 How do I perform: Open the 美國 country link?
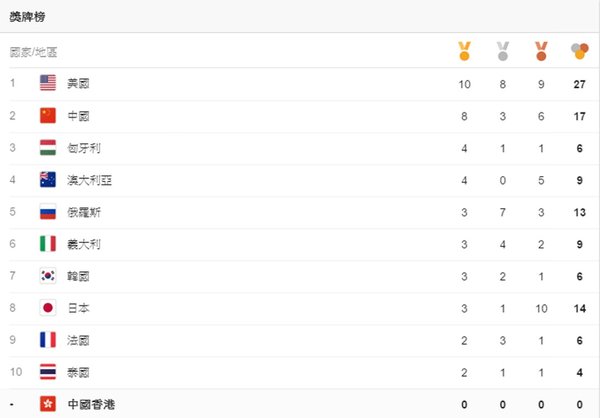(x=78, y=83)
